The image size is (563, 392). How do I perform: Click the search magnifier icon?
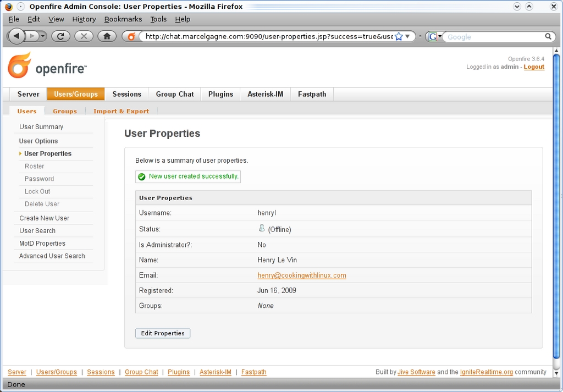pos(548,37)
